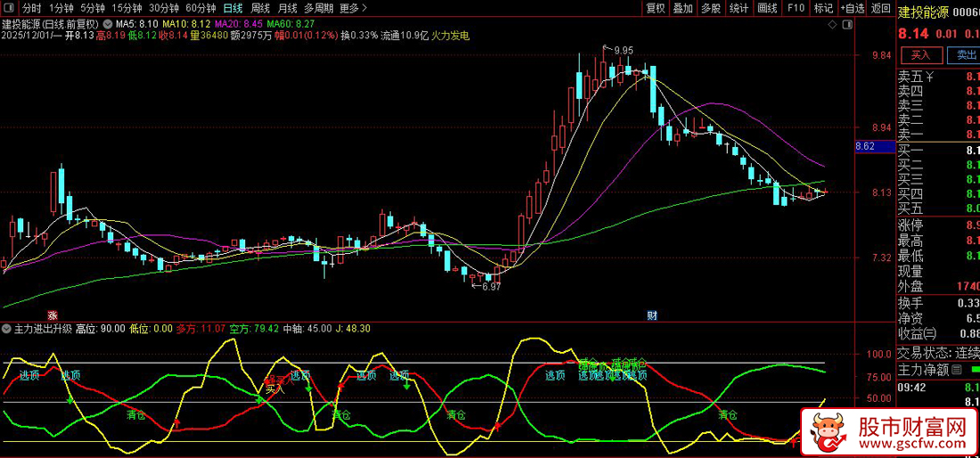Click the blue 卖出 sell button
This screenshot has height=458, width=980.
tap(962, 55)
